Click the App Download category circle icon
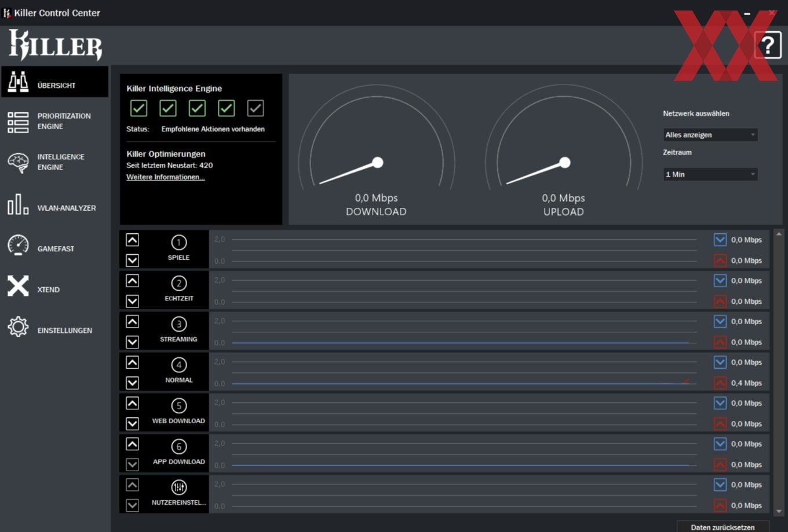788x532 pixels. [178, 446]
